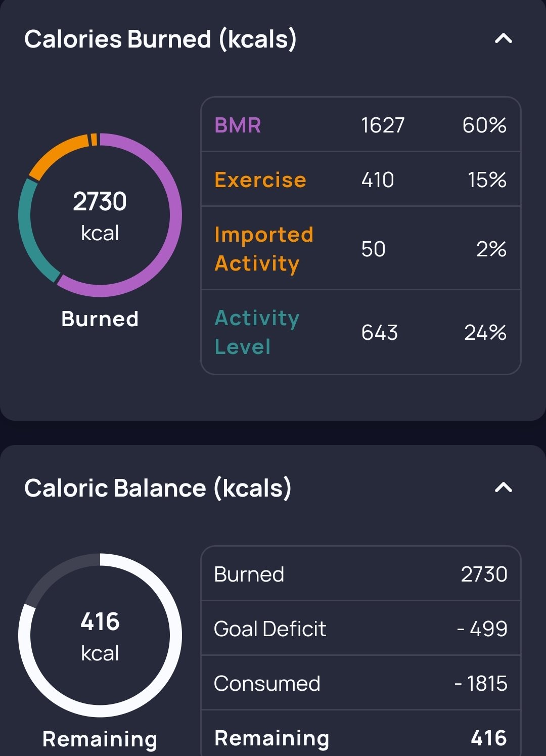Tap the Caloric Balance (kcals) title

pyautogui.click(x=158, y=488)
